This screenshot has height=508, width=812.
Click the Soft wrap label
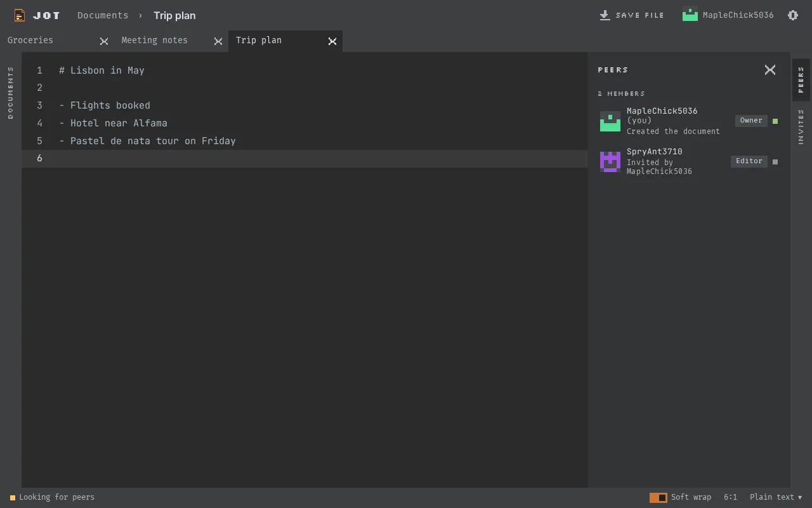[691, 498]
